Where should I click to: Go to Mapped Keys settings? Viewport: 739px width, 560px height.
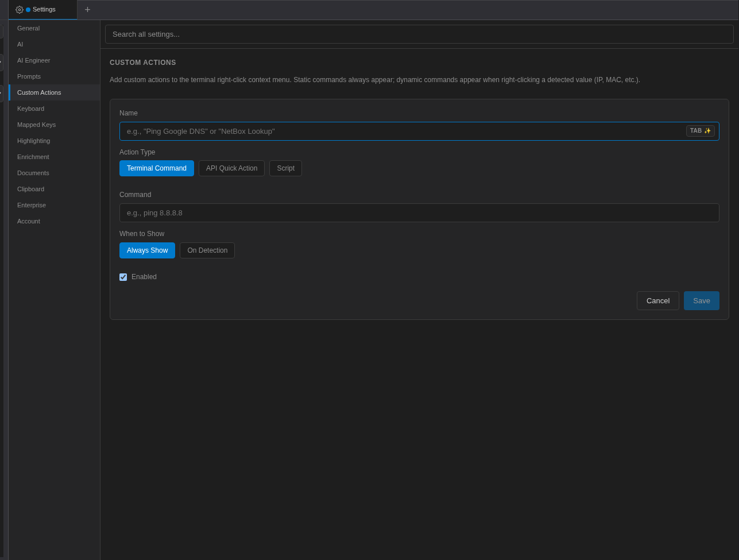tap(55, 125)
